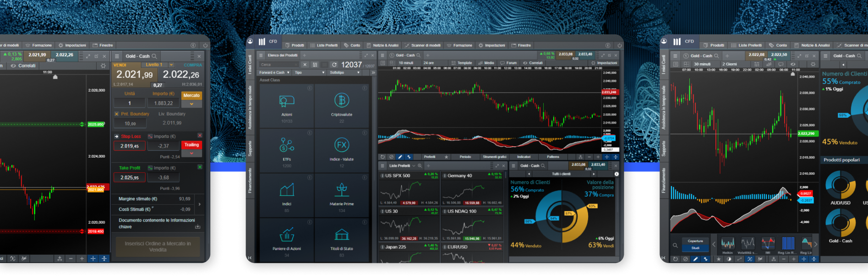Image resolution: width=868 pixels, height=279 pixels.
Task: Select the Criptovalute bitcoin icon
Action: click(x=342, y=100)
